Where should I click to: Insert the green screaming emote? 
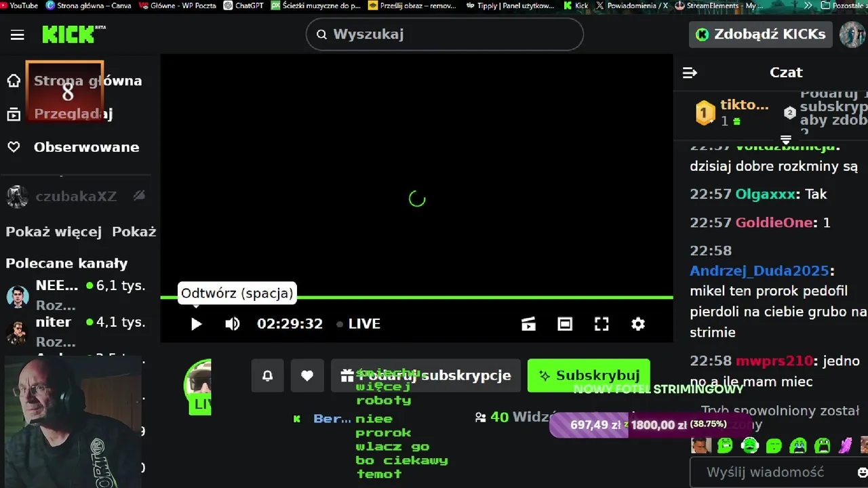click(822, 445)
